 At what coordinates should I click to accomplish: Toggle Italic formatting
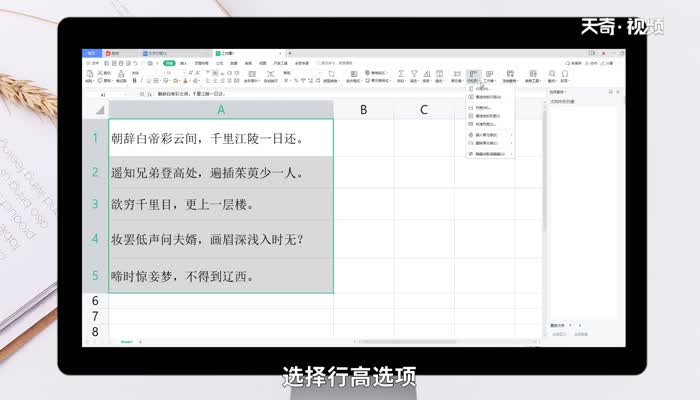click(142, 81)
